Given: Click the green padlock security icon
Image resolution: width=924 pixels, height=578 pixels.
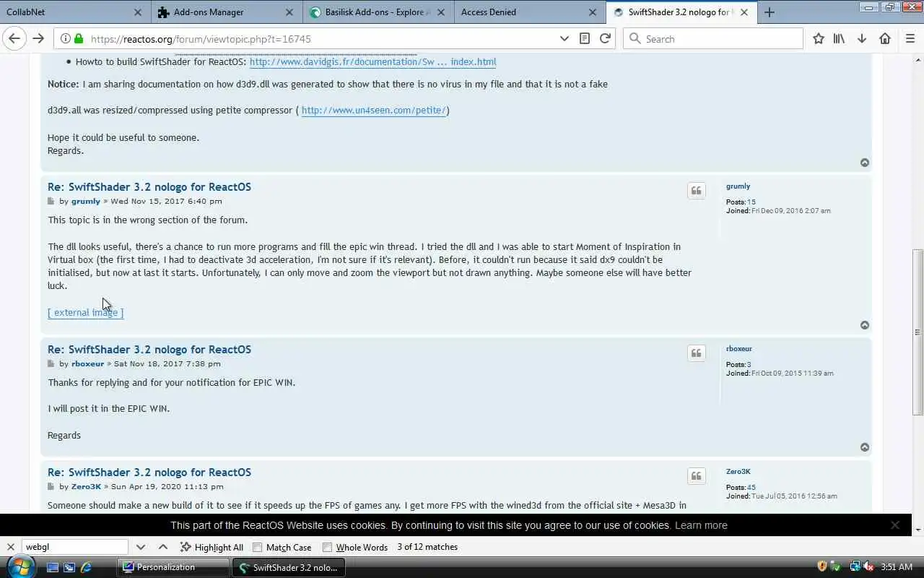Looking at the screenshot, I should pos(78,39).
